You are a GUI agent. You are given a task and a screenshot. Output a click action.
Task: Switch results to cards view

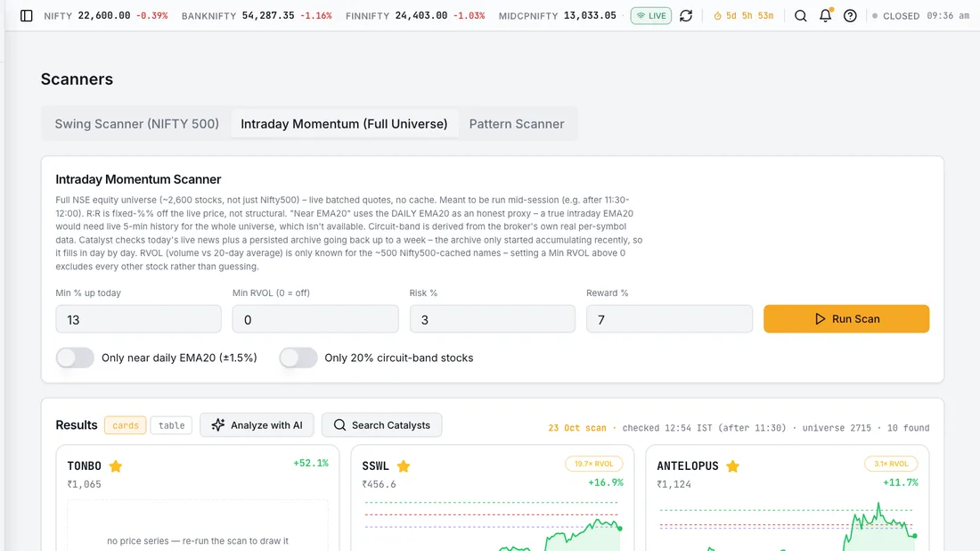point(125,425)
